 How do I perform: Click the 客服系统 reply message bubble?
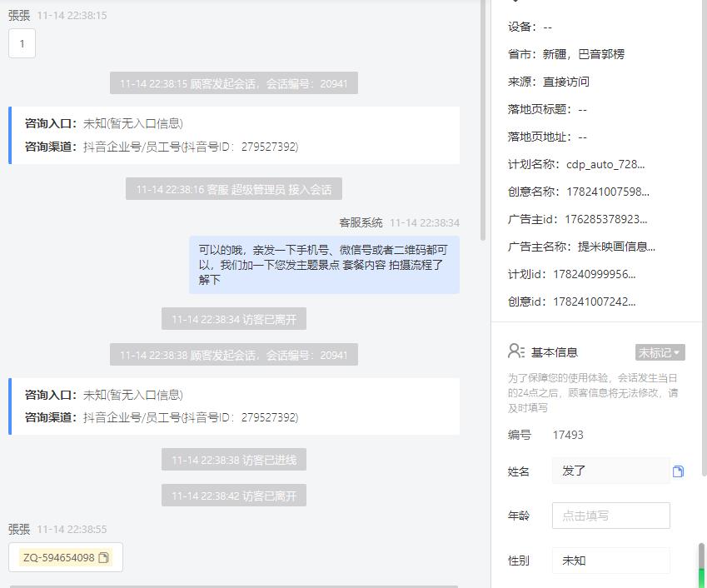[324, 265]
